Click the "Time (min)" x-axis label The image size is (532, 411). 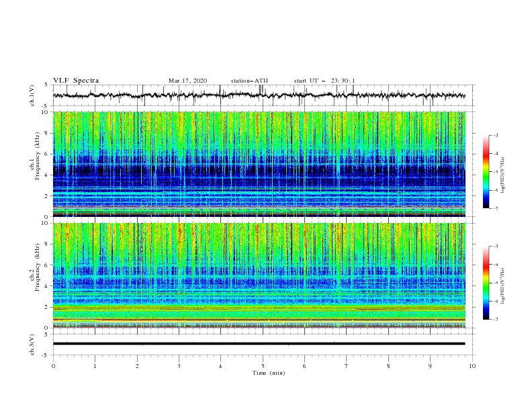(269, 373)
